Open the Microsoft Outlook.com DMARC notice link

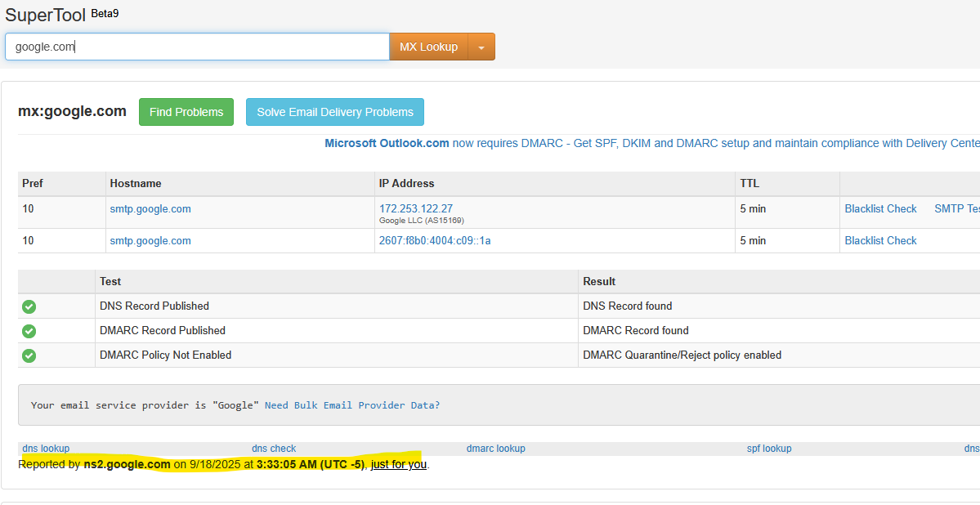tap(652, 143)
